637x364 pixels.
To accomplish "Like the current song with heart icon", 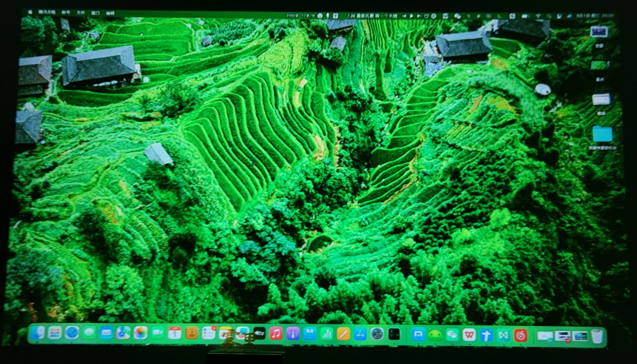I will (x=426, y=16).
